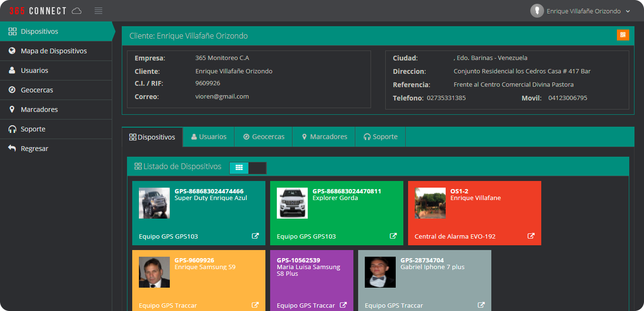Click the user avatar in top bar
The image size is (644, 311).
(x=537, y=11)
